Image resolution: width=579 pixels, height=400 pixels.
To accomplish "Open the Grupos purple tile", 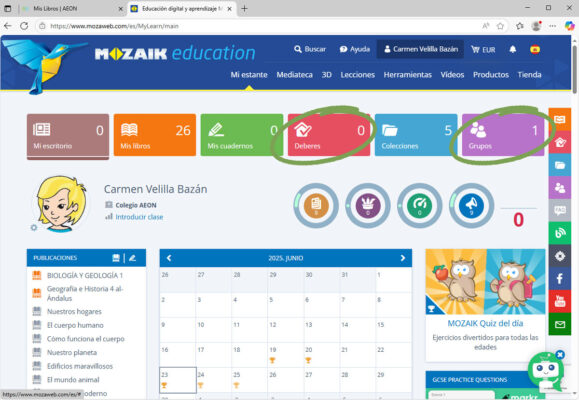I will (503, 135).
